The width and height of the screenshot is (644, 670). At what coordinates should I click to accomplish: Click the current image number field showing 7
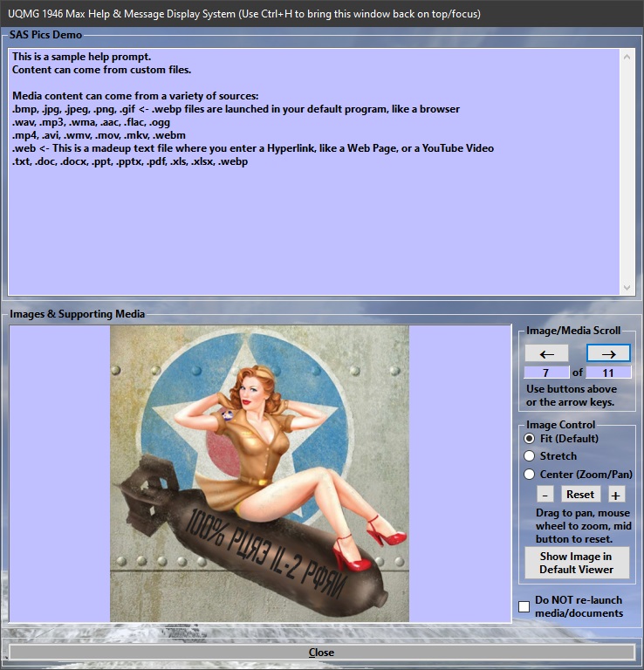click(546, 373)
